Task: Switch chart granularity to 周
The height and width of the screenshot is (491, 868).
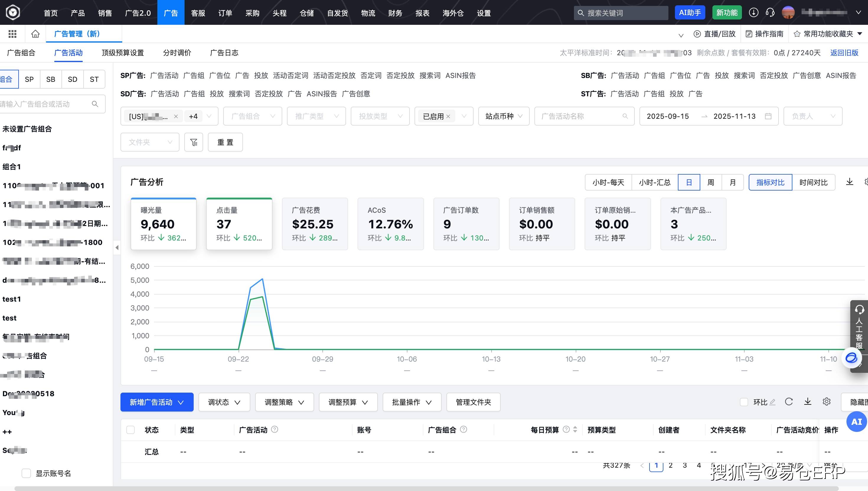Action: (x=711, y=183)
